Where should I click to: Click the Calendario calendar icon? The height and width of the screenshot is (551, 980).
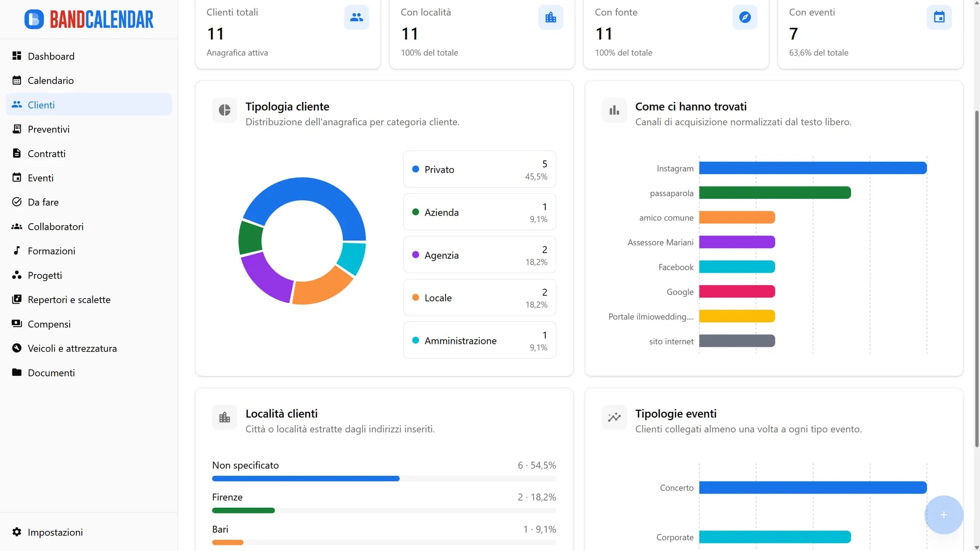17,80
